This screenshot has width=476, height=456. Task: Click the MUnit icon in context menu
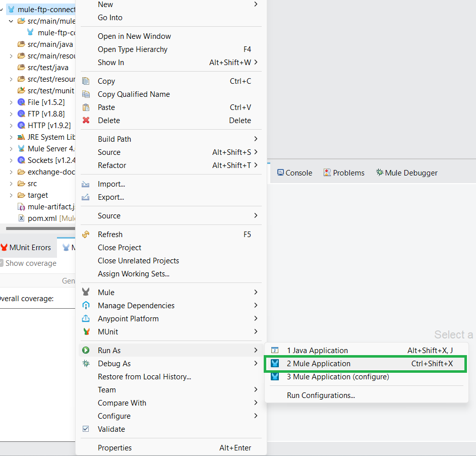86,332
